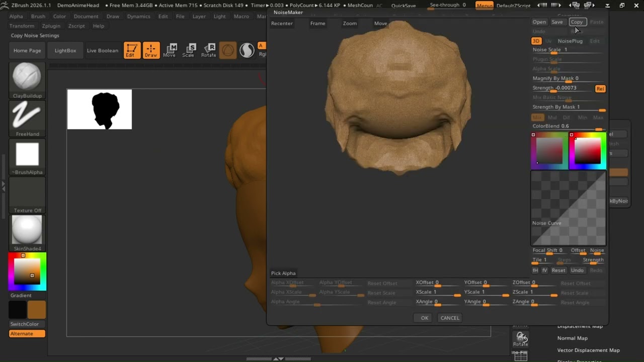Toggle the Alternate color button
This screenshot has height=362, width=644.
point(27,333)
